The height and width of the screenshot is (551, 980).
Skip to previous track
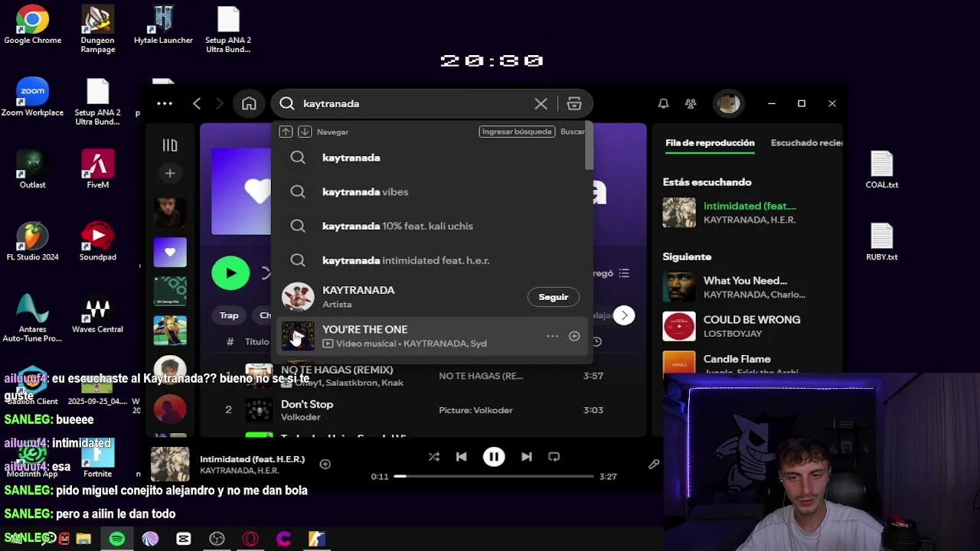[461, 457]
